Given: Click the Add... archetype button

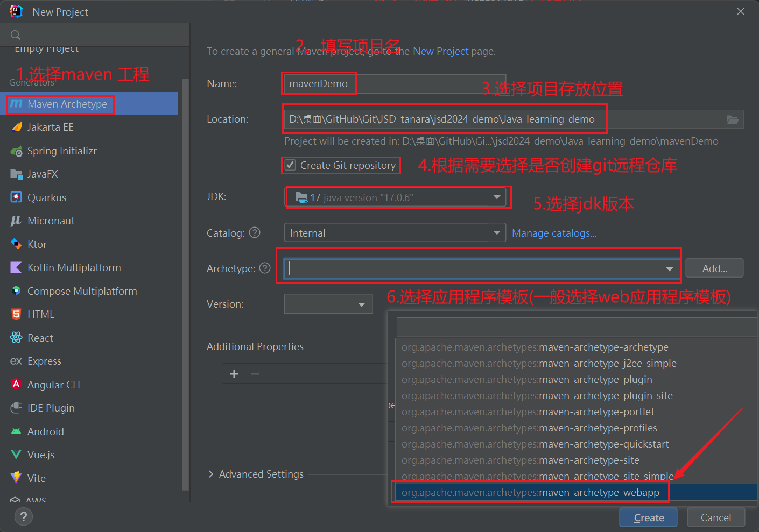Looking at the screenshot, I should pos(715,268).
